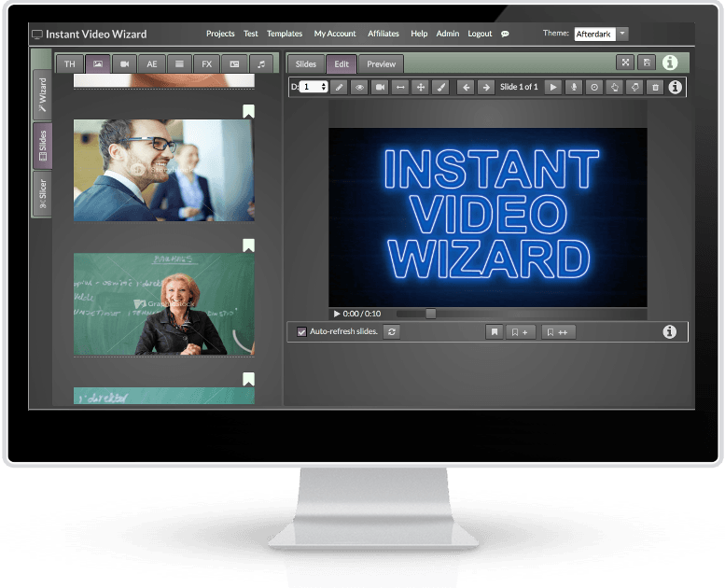Click the play button in slide toolbar
The image size is (725, 588).
[553, 87]
